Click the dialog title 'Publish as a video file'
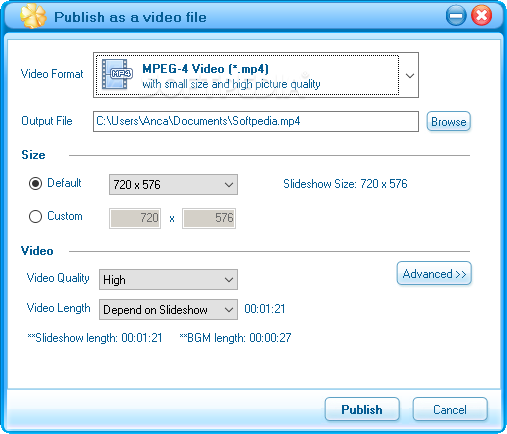The height and width of the screenshot is (434, 507). [130, 17]
